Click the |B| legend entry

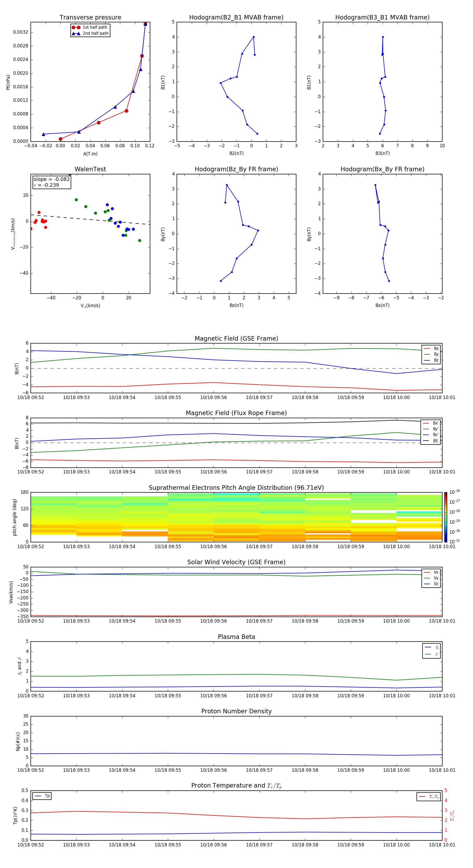coord(431,441)
